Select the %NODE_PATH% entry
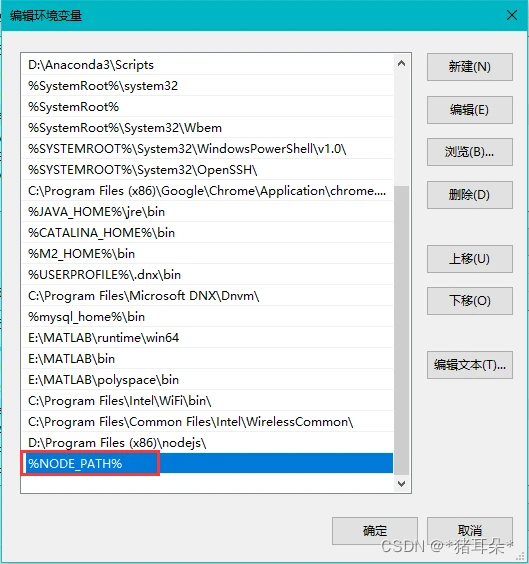Viewport: 529px width, 564px height. 208,463
